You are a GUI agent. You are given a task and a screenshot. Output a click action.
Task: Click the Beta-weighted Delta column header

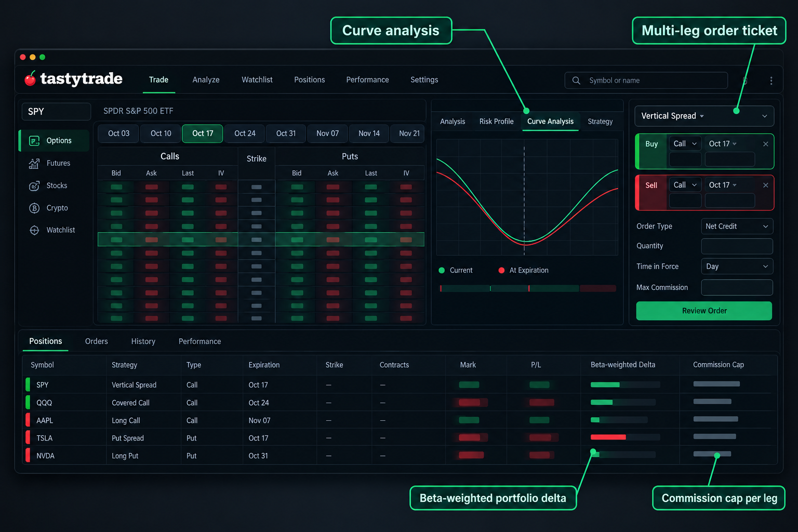point(622,365)
